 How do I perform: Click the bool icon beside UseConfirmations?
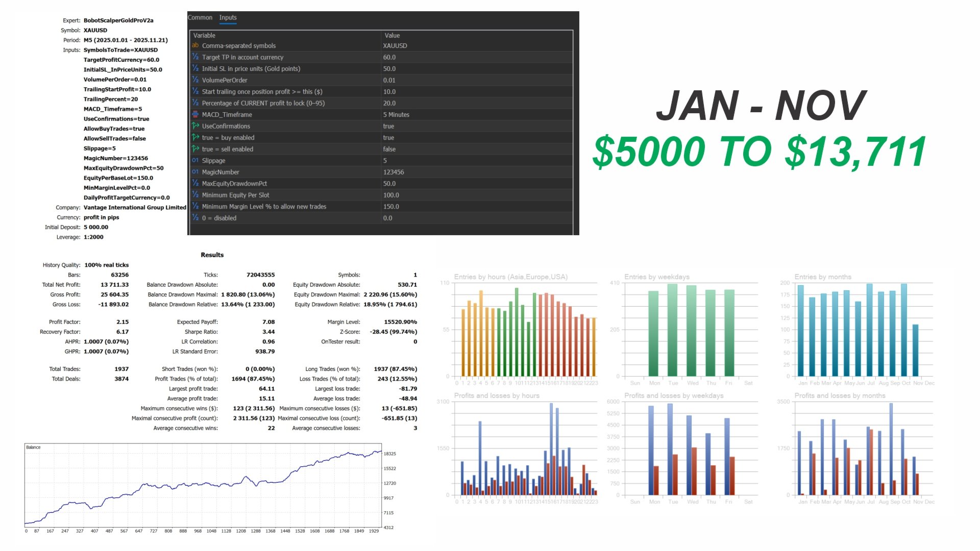[x=195, y=126]
